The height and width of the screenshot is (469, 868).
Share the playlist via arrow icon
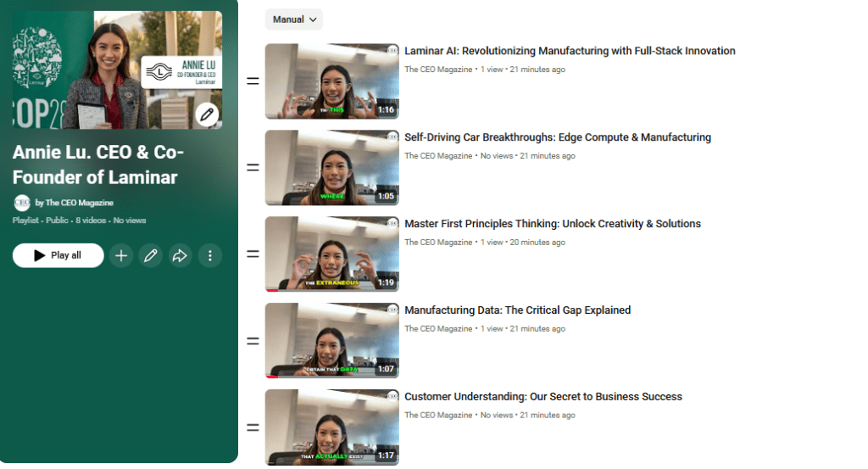(x=180, y=255)
